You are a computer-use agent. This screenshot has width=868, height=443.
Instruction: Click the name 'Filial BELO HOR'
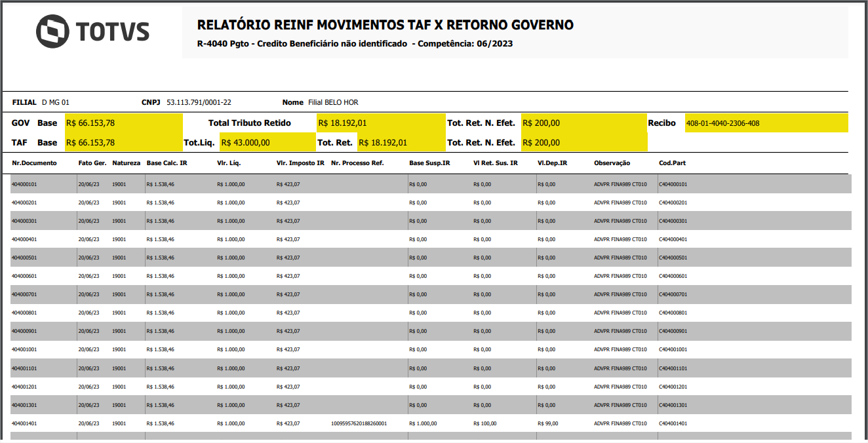point(333,102)
